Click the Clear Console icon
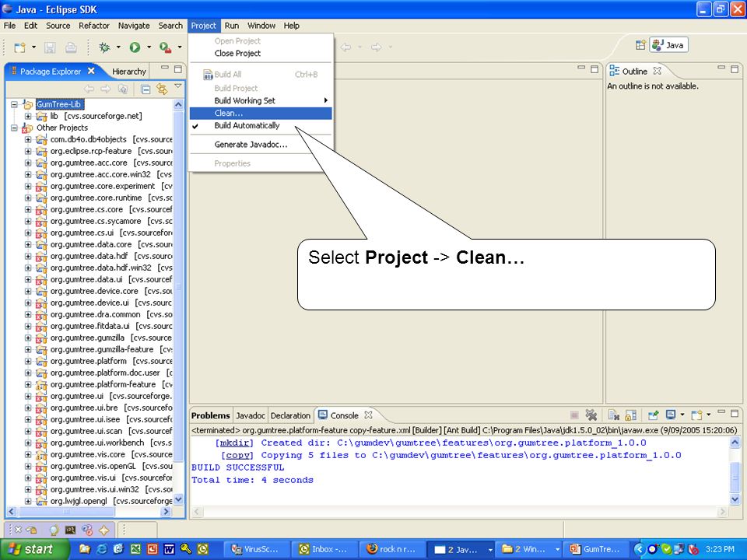This screenshot has width=747, height=560. point(614,415)
